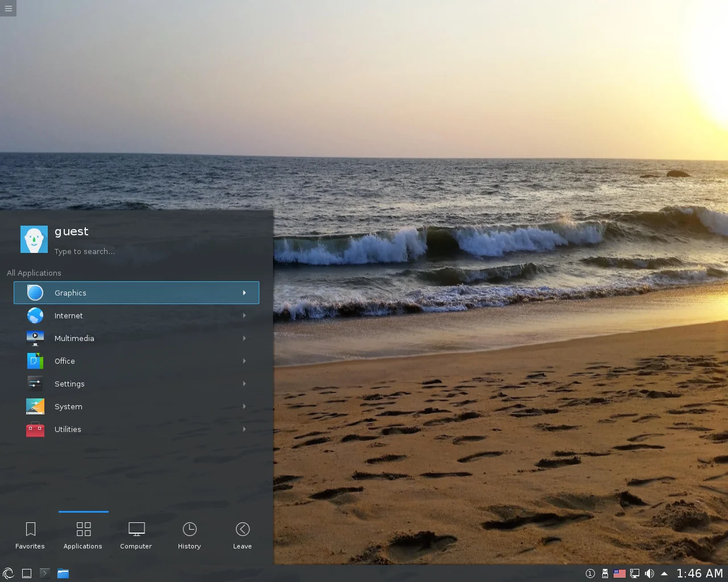
Task: Click the US flag keyboard layout indicator
Action: tap(619, 573)
